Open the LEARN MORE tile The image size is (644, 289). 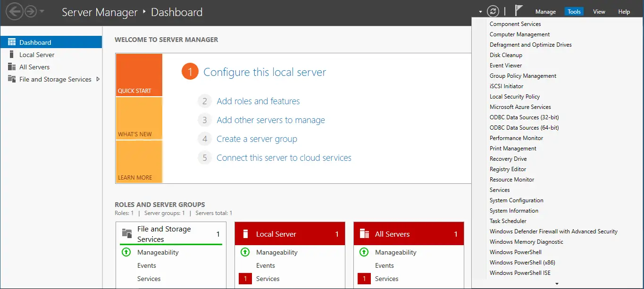tap(139, 162)
